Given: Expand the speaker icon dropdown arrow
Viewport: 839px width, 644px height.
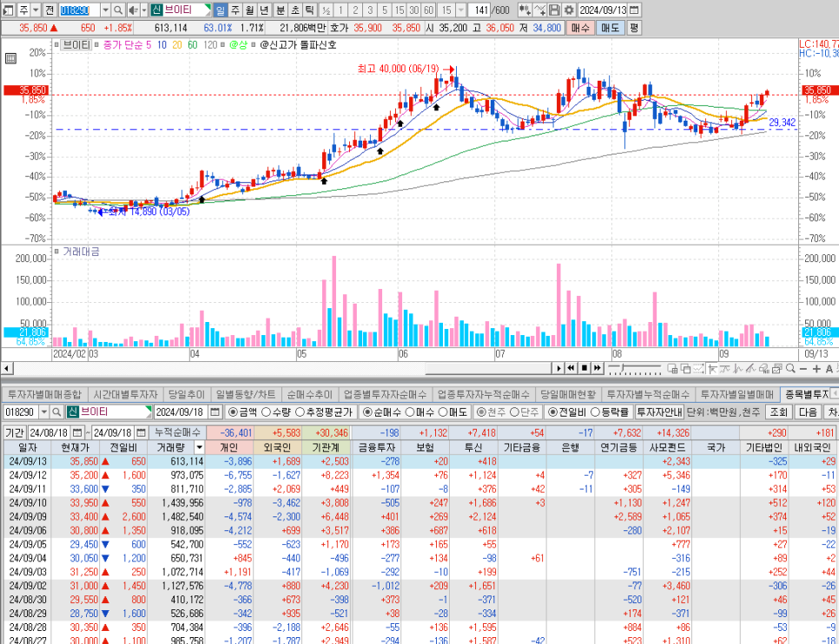Looking at the screenshot, I should pyautogui.click(x=144, y=10).
